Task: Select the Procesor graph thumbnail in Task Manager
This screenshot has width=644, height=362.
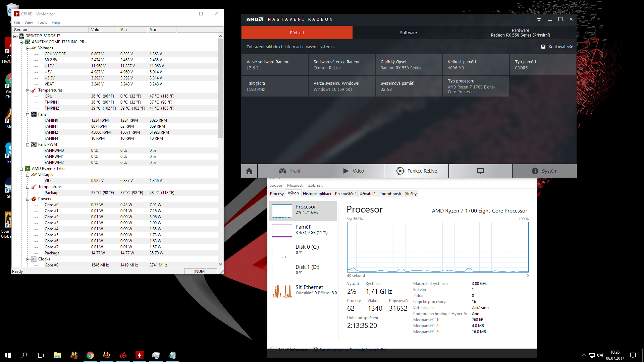Action: coord(282,211)
